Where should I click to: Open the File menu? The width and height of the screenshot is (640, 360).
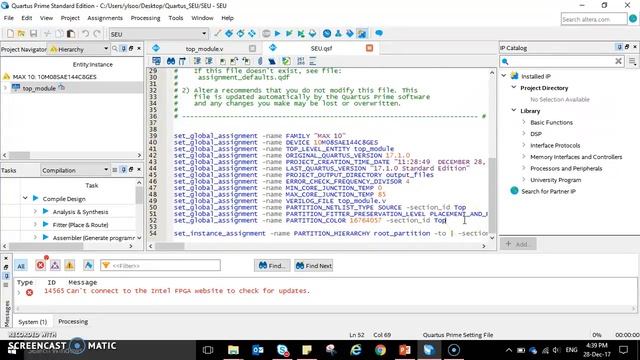pos(9,18)
